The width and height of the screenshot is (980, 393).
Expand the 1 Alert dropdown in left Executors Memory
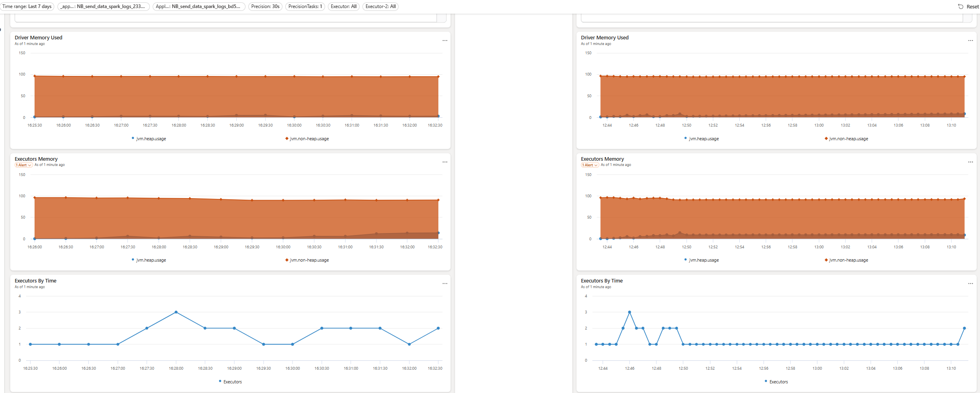pos(24,165)
